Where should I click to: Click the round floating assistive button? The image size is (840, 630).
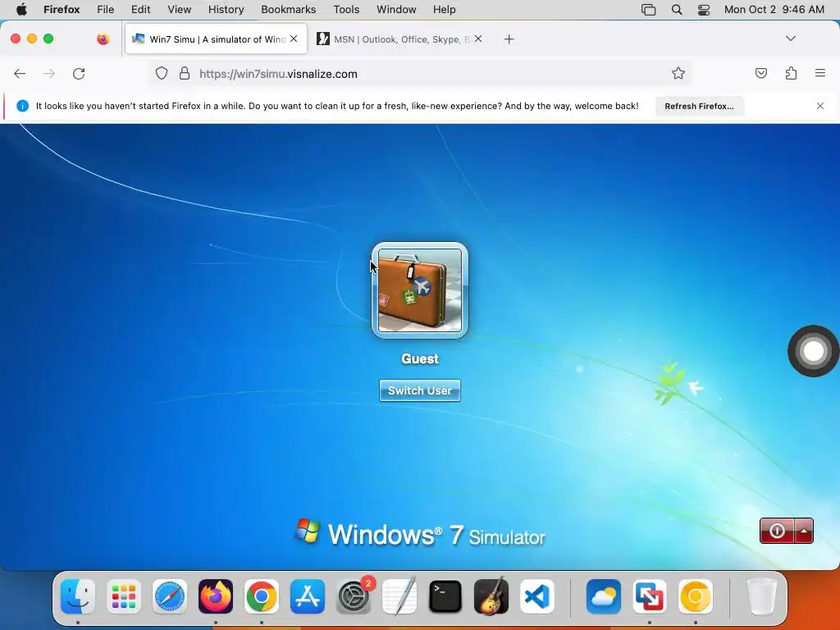[813, 351]
